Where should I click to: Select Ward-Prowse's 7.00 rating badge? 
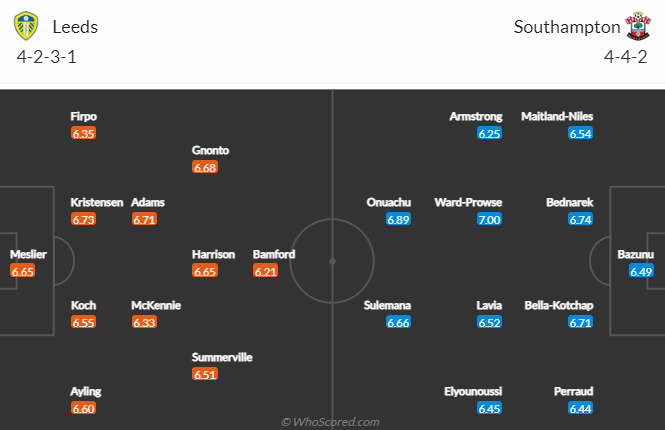click(x=489, y=219)
